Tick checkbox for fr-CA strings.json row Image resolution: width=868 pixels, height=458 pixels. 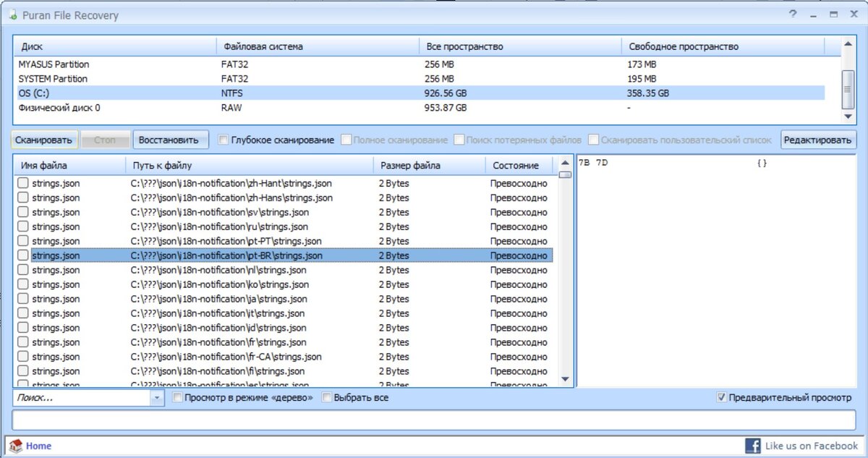tap(23, 357)
